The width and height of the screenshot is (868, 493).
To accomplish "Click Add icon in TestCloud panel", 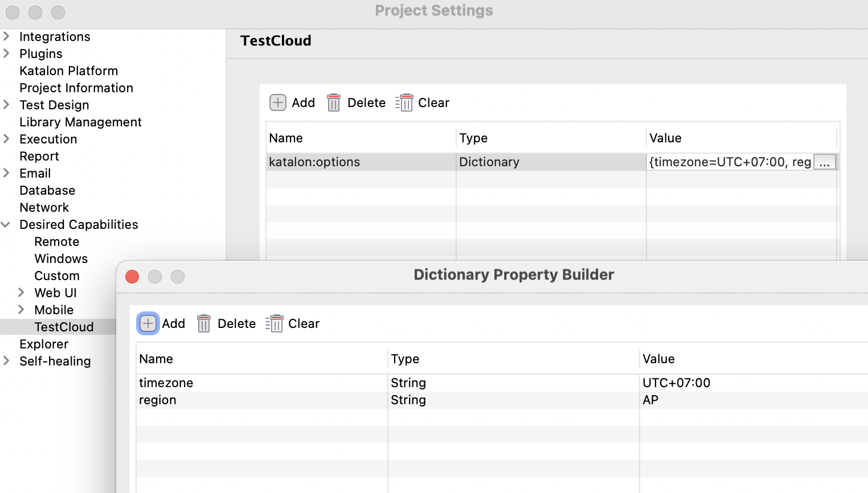I will tap(278, 102).
